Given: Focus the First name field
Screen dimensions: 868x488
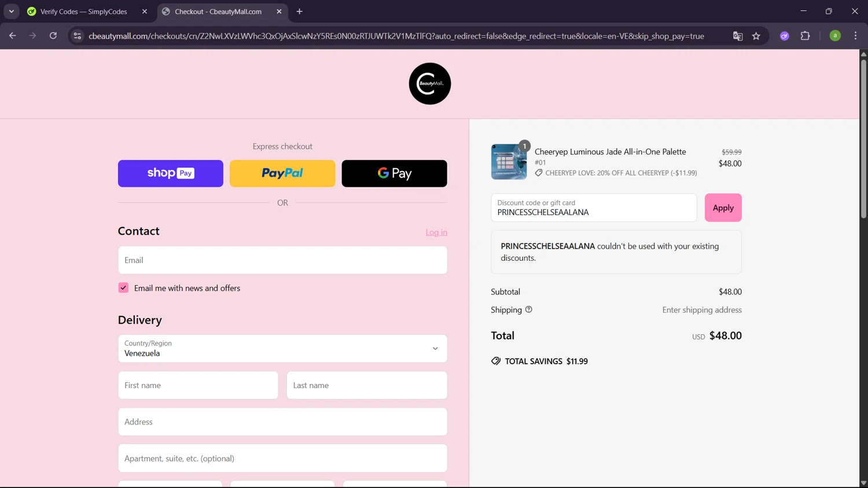Looking at the screenshot, I should (198, 385).
